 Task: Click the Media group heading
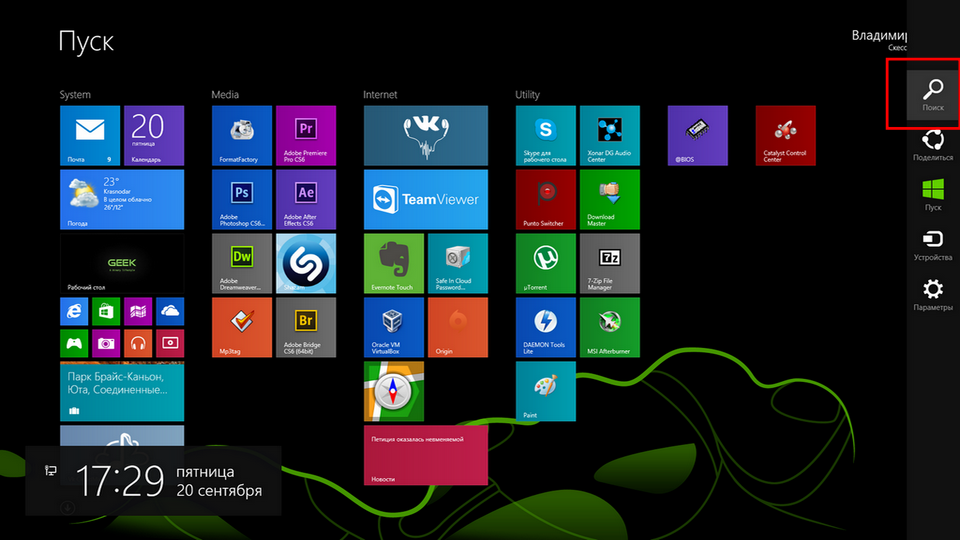225,94
